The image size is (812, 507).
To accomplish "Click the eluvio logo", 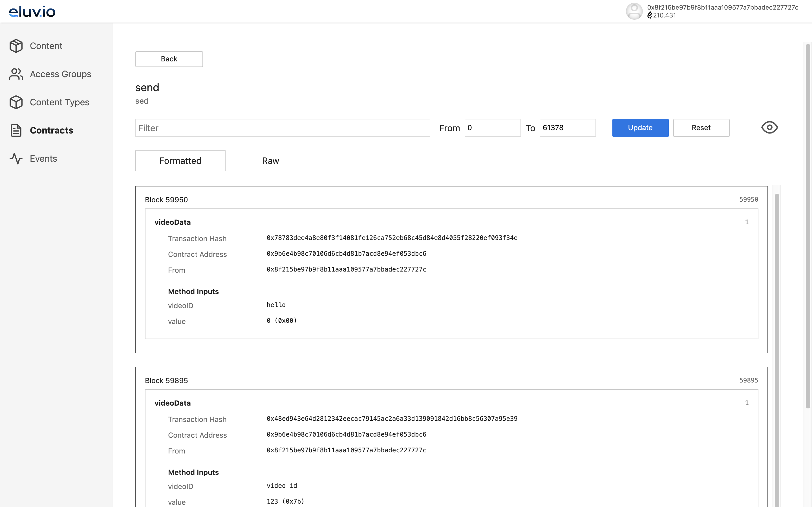I will 32,11.
